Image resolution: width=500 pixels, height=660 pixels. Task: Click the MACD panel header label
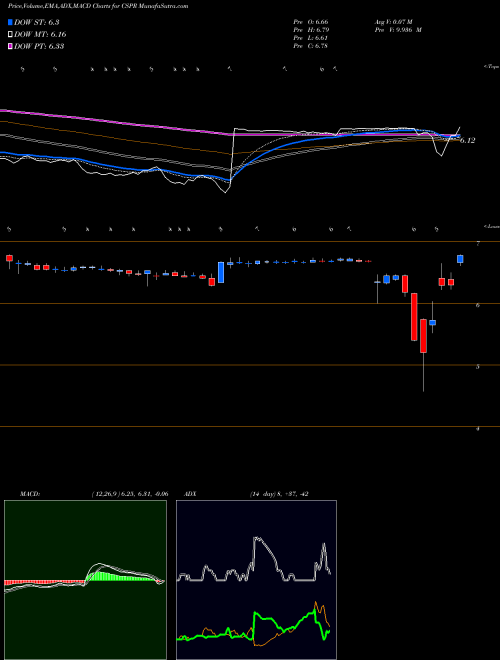[x=30, y=494]
